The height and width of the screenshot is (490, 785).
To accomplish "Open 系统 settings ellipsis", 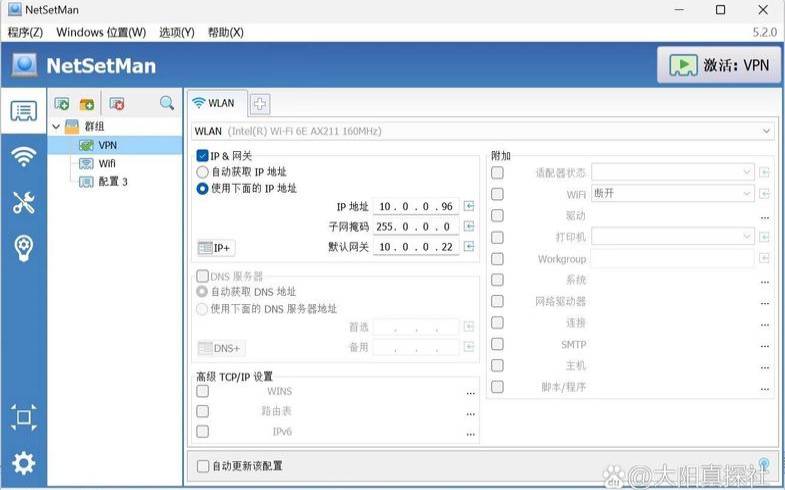I will pos(764,282).
